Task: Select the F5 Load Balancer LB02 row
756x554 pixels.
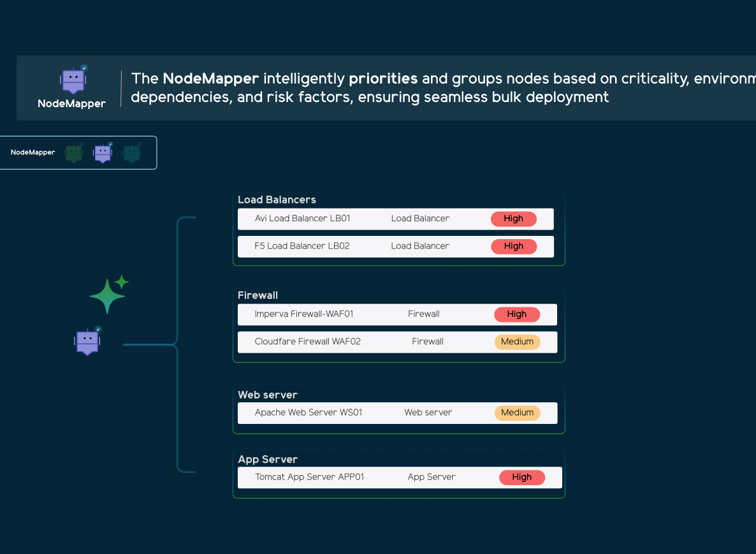Action: [x=395, y=246]
